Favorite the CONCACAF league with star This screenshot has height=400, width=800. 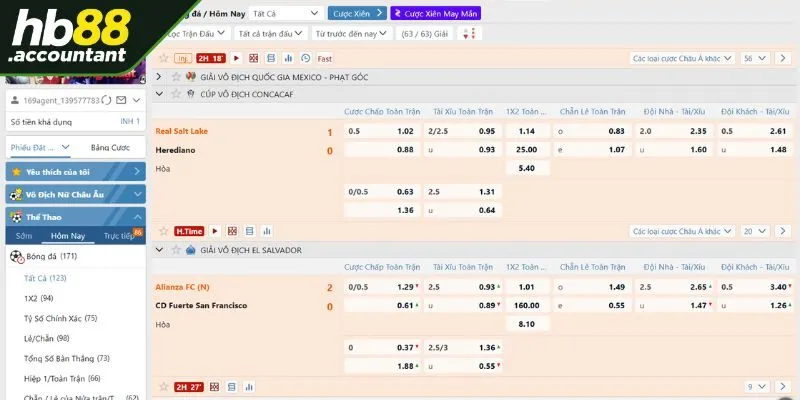click(177, 94)
